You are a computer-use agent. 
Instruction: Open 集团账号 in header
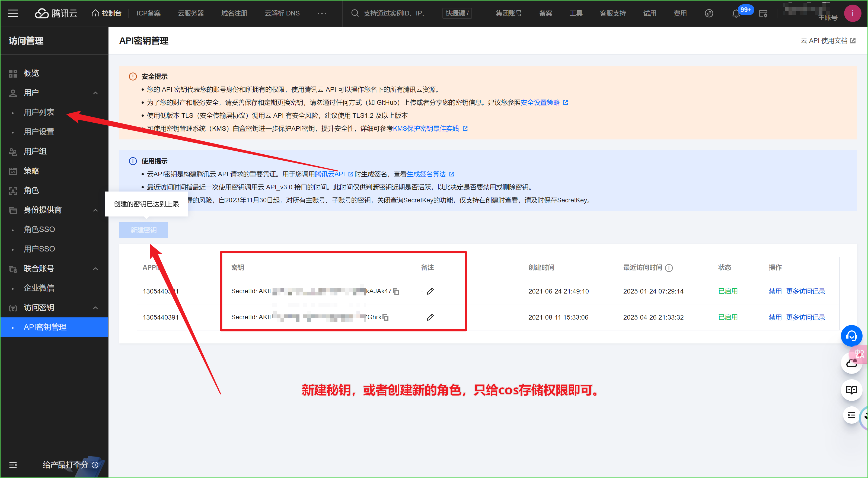pyautogui.click(x=509, y=13)
